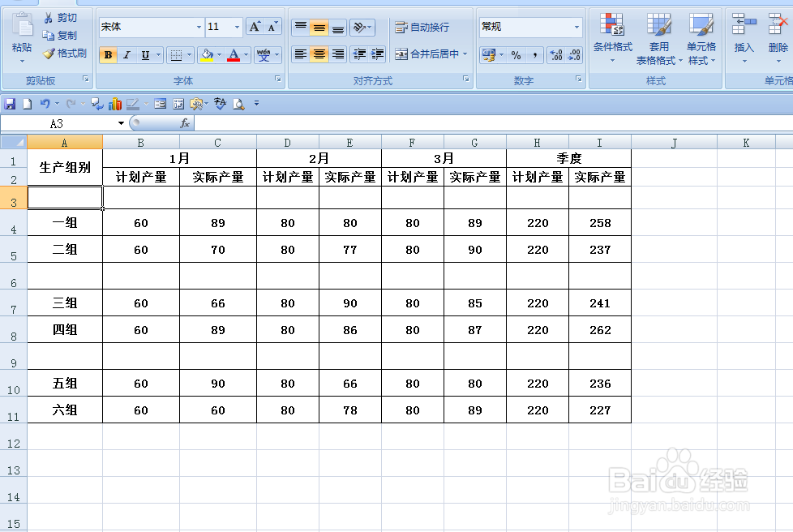
Task: Open the Font (字体) dialog launcher
Action: tap(277, 79)
